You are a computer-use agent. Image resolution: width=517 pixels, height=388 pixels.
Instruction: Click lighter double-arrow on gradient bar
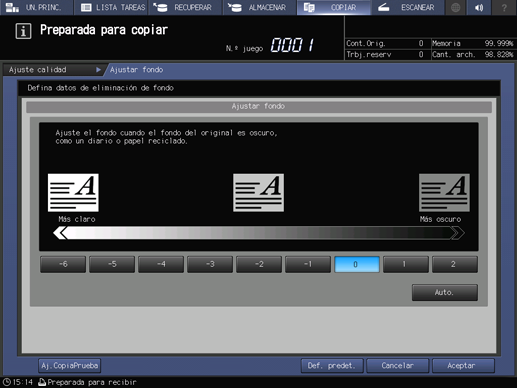(60, 233)
